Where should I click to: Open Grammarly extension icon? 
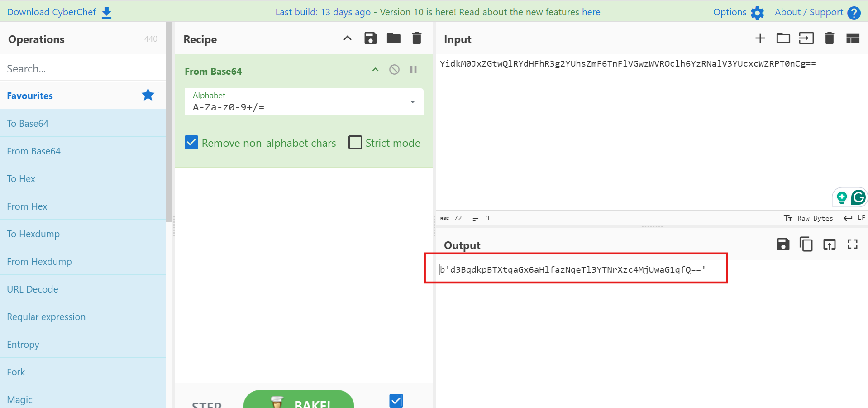[858, 197]
